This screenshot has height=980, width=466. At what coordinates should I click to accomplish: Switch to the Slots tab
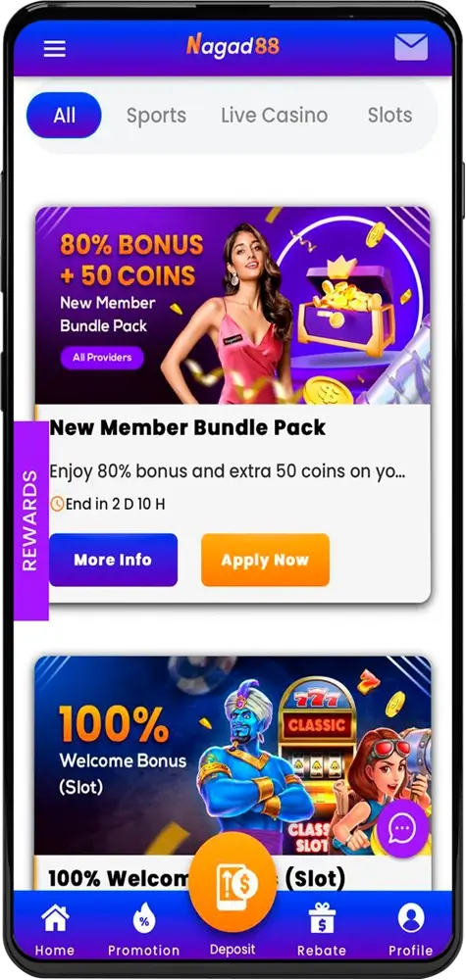pos(389,115)
